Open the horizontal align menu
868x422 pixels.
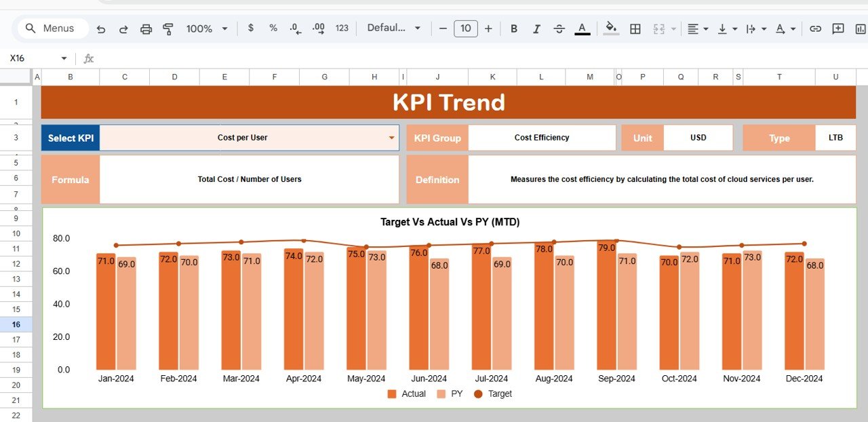point(697,28)
